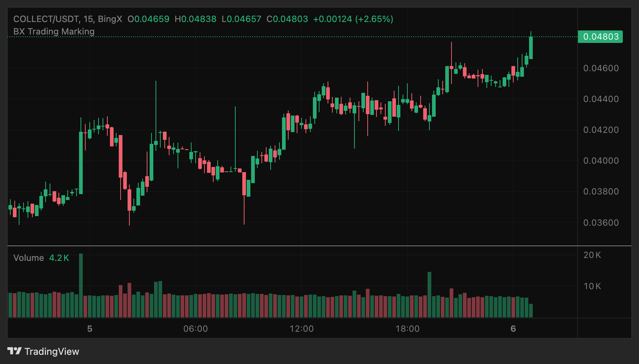Click the 20 K volume axis label
This screenshot has height=364, width=639.
coord(592,255)
